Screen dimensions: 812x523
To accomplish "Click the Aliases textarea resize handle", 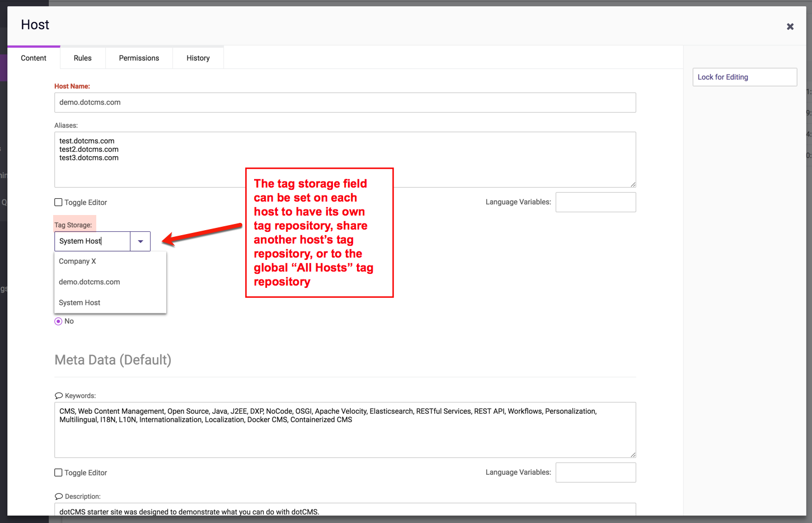I will click(633, 184).
